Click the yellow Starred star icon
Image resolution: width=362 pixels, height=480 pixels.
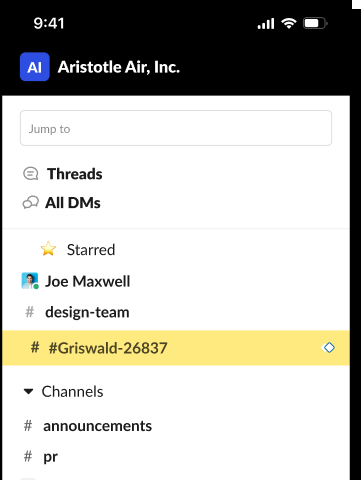[x=48, y=249]
